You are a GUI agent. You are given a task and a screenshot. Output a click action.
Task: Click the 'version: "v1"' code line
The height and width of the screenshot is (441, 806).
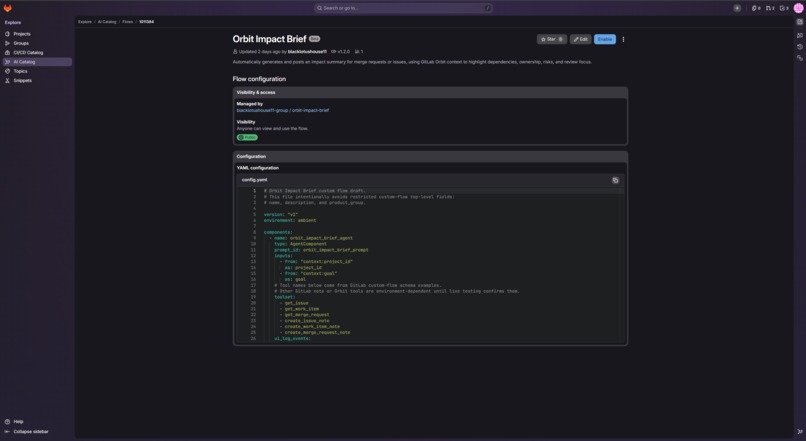point(281,214)
